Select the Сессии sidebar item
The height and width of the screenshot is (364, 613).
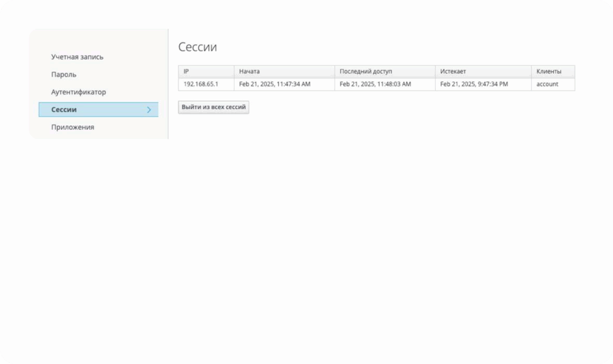click(x=64, y=110)
